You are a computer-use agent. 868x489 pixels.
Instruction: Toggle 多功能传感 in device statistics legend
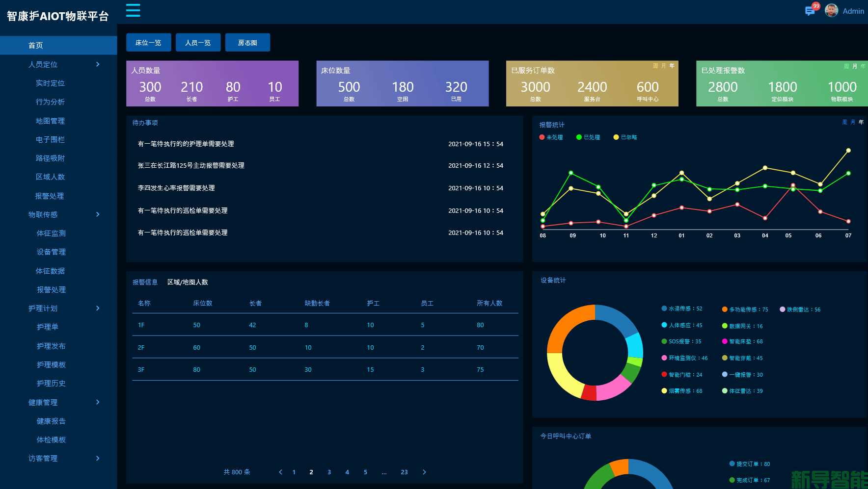coord(745,309)
